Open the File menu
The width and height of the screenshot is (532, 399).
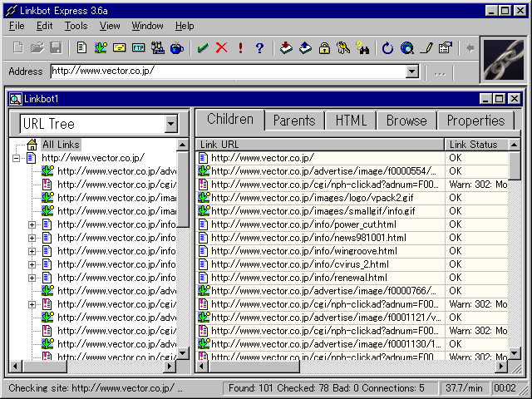17,26
